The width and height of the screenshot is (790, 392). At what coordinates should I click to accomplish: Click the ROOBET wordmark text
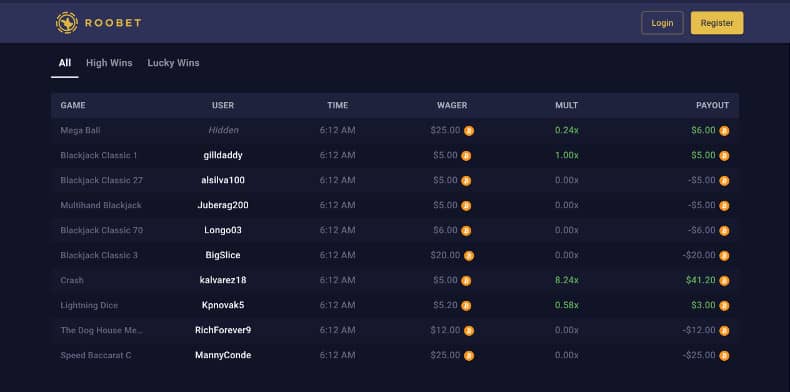(x=113, y=23)
